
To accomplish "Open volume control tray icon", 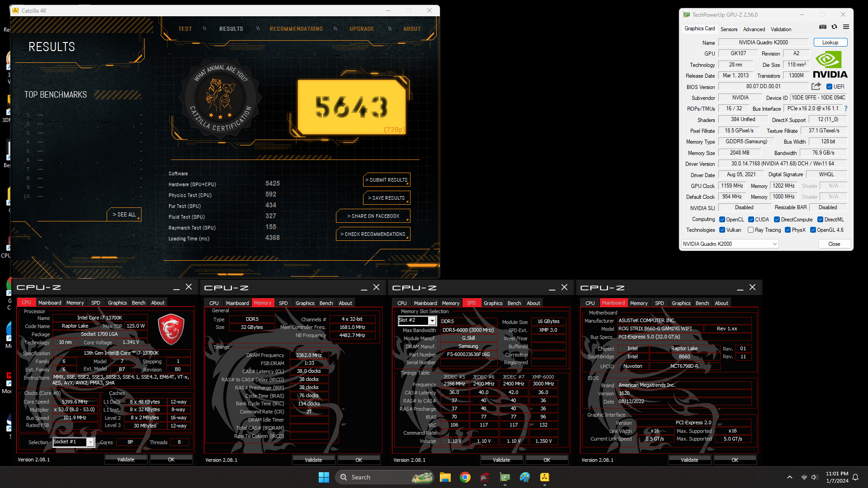I will click(x=814, y=477).
